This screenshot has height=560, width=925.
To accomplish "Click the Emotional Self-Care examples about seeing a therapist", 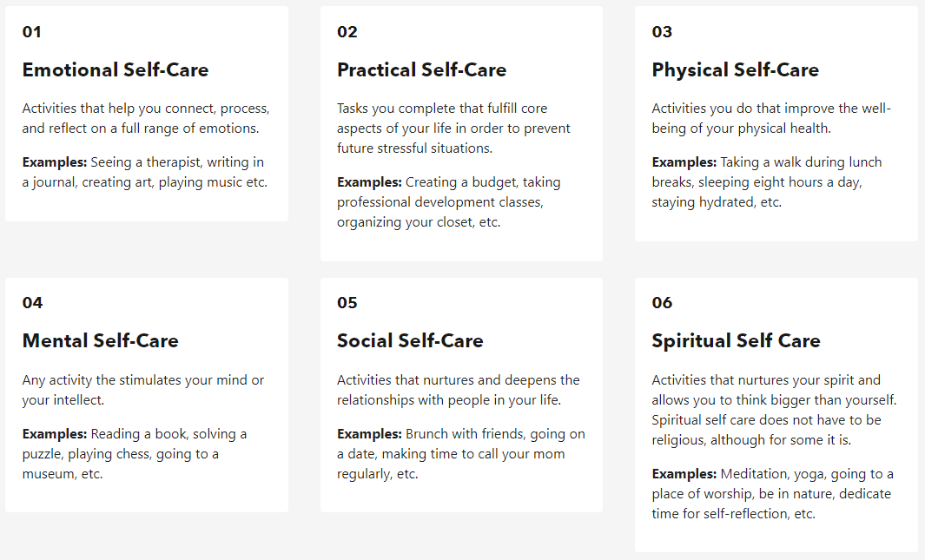I will pyautogui.click(x=145, y=172).
